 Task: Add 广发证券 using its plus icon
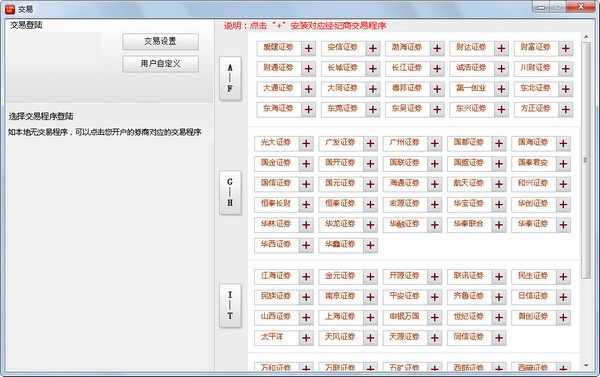(370, 144)
